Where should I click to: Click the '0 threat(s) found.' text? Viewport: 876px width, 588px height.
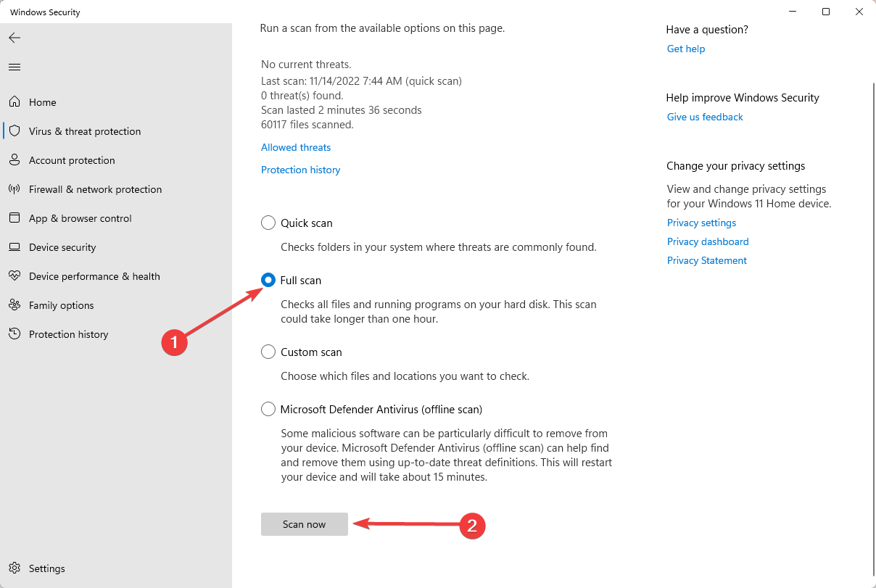pos(302,95)
